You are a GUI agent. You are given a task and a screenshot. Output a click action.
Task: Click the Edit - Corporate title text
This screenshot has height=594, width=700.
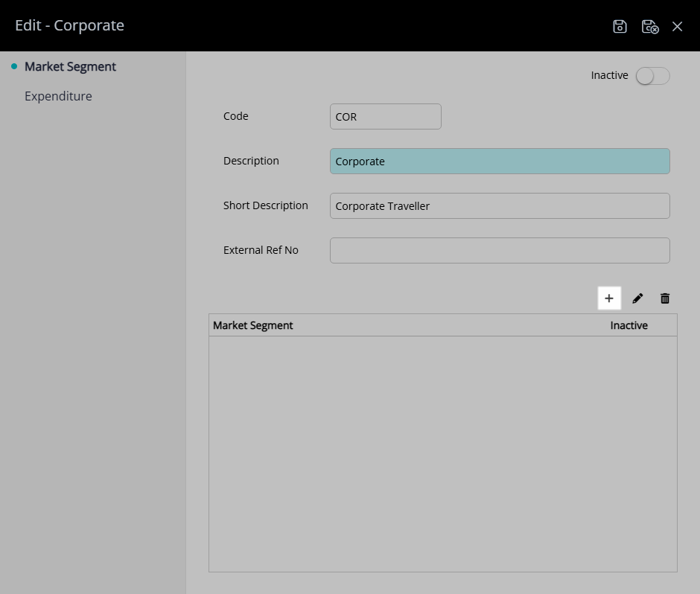(70, 25)
